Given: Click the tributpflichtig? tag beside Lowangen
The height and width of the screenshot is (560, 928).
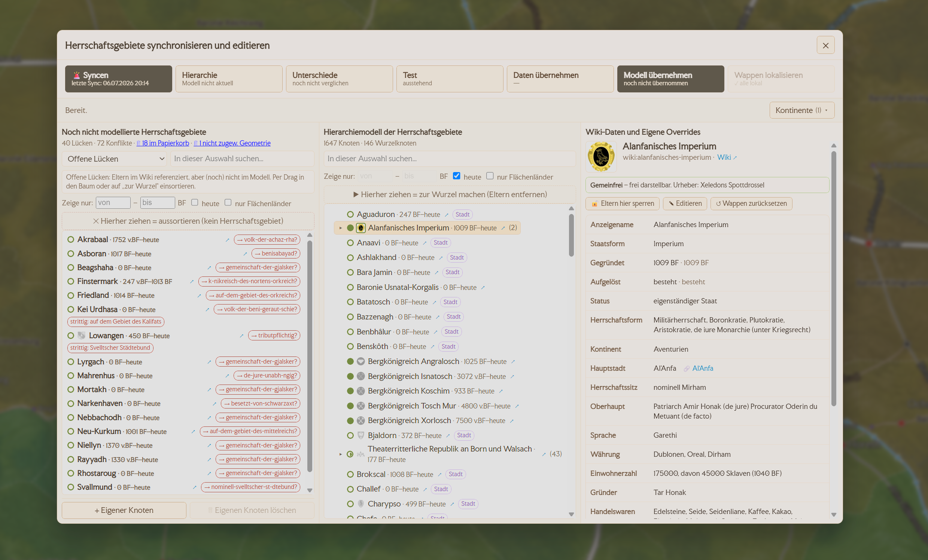Looking at the screenshot, I should pos(274,335).
